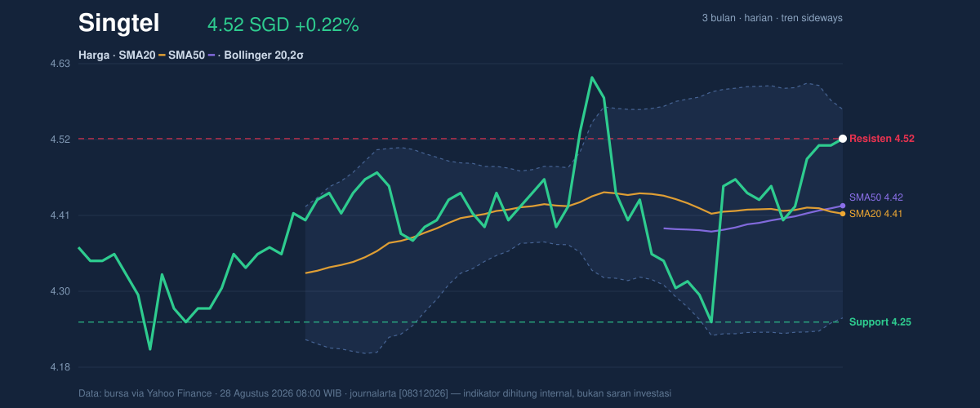Click the orange SMA20 endpoint dot

[x=843, y=214]
